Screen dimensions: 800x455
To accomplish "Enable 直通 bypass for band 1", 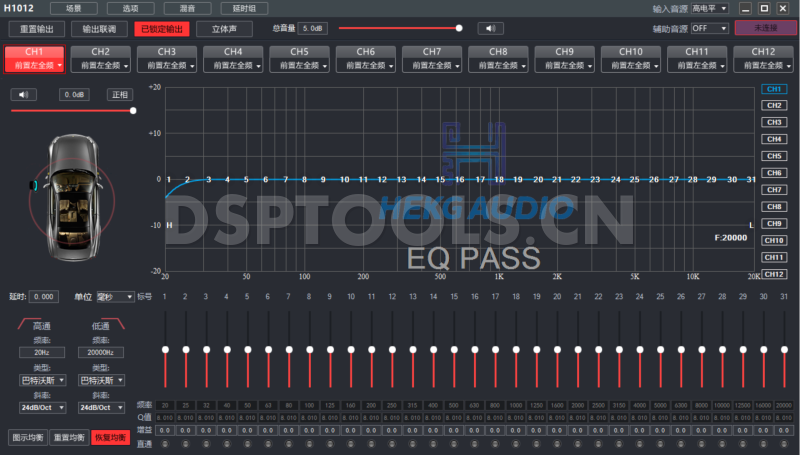I will coord(165,444).
